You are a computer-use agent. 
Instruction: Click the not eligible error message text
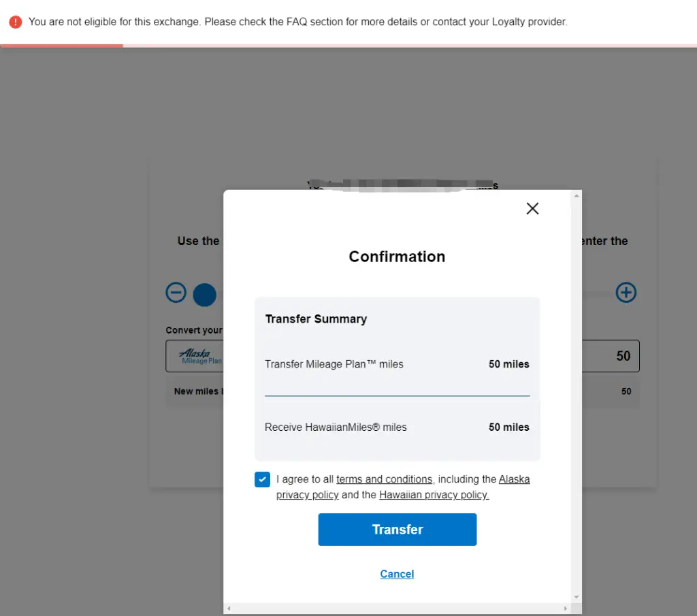click(297, 22)
